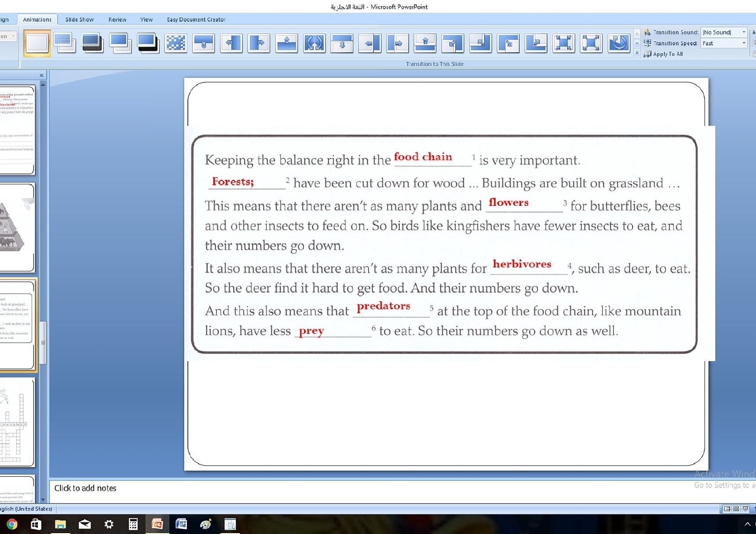Select the crossword puzzle slide thumbnail
Image resolution: width=756 pixels, height=534 pixels.
click(x=17, y=422)
